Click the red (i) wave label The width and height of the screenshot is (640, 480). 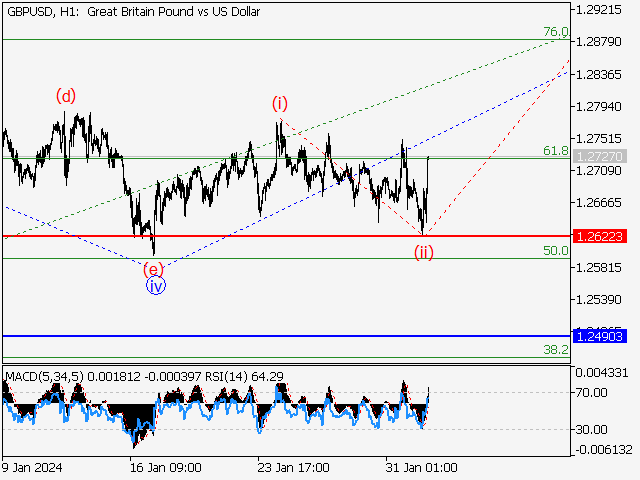280,104
